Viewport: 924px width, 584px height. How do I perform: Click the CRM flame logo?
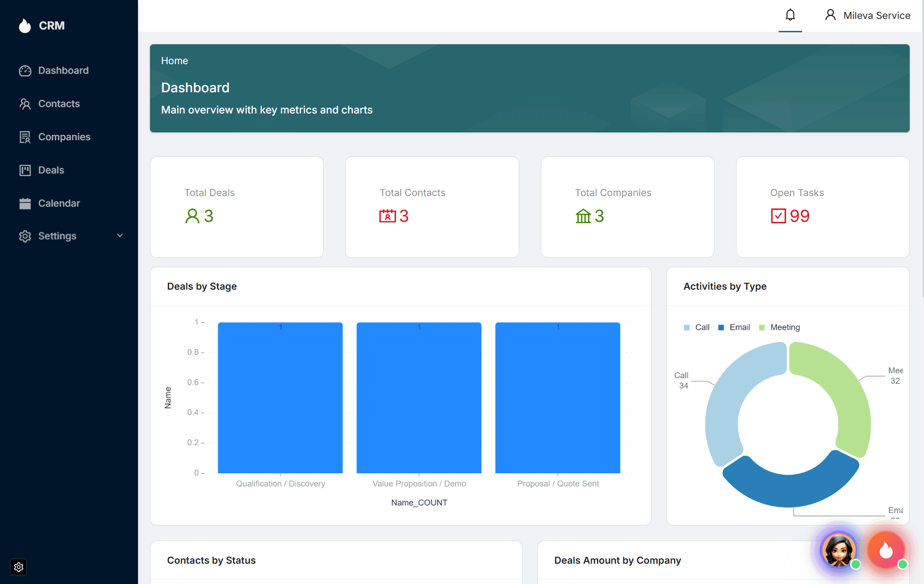click(25, 25)
